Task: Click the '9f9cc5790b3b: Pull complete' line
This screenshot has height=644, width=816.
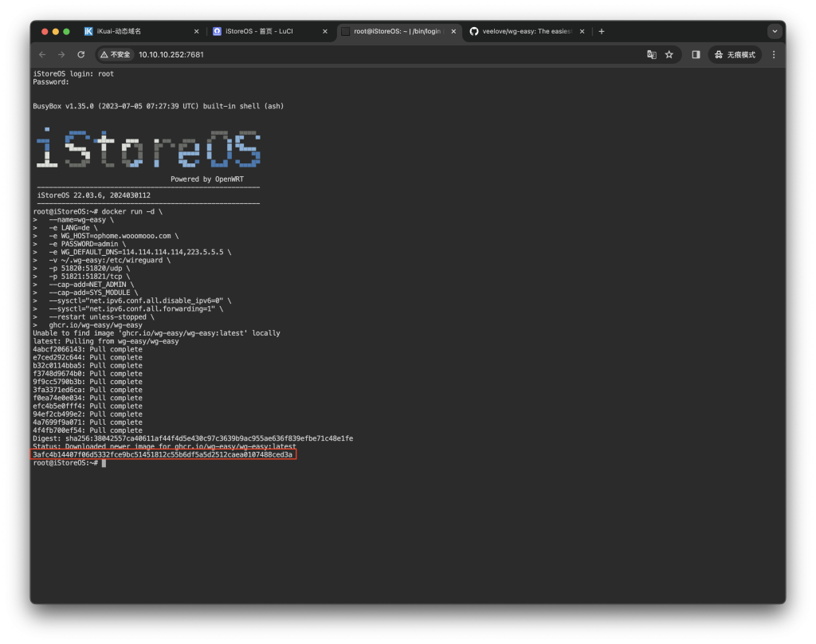Action: point(88,382)
